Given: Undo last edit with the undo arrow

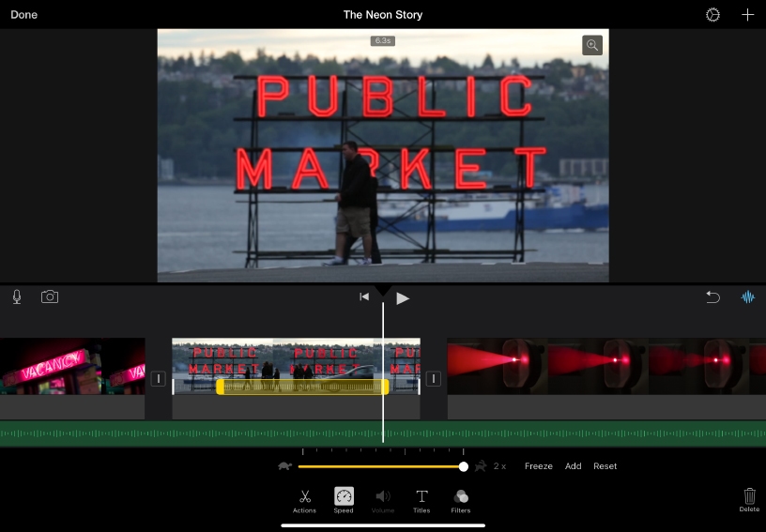Looking at the screenshot, I should tap(712, 297).
